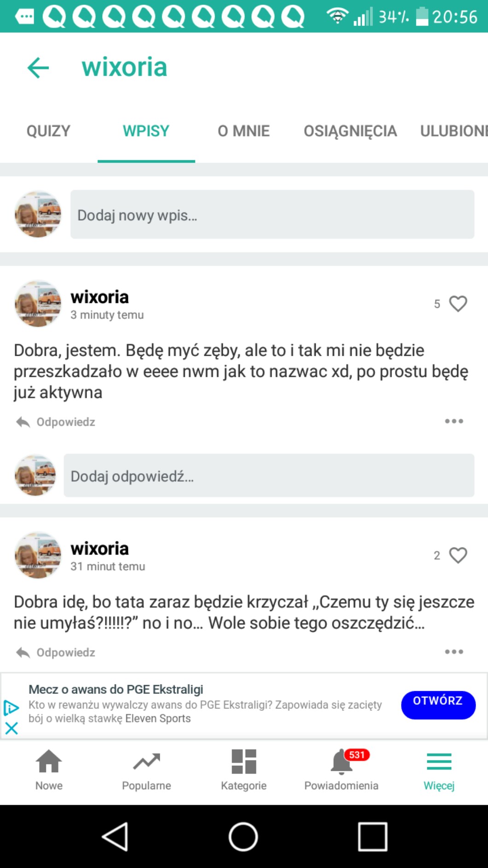Click the Dodaj odpowiedź field
Image resolution: width=488 pixels, height=868 pixels.
coord(269,476)
